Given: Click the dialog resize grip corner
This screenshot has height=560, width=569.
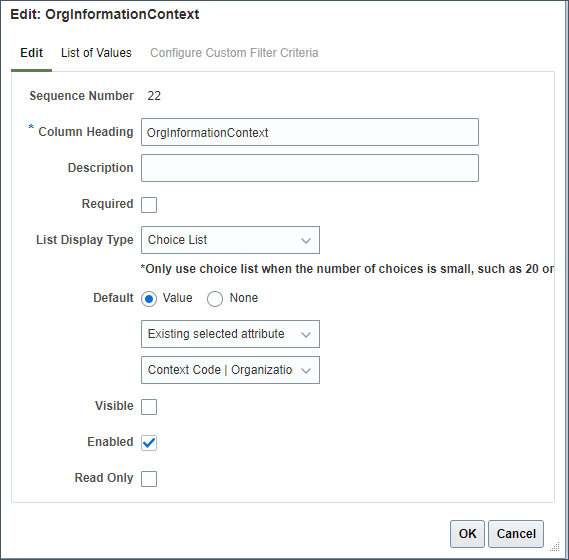Looking at the screenshot, I should coord(555,547).
